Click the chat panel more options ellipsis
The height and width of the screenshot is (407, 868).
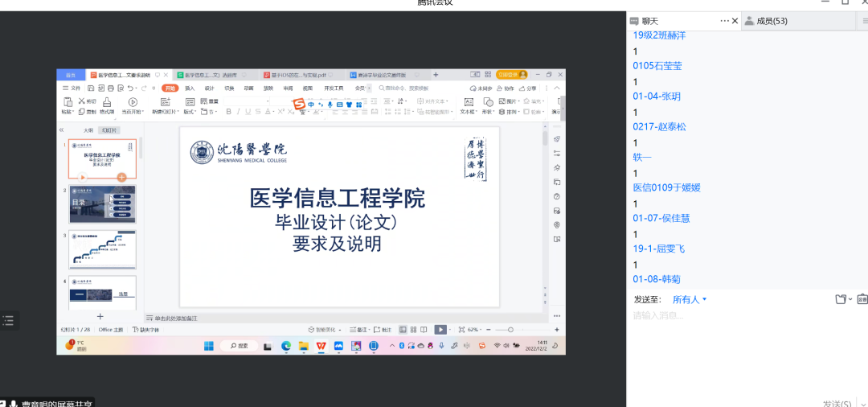[x=724, y=20]
